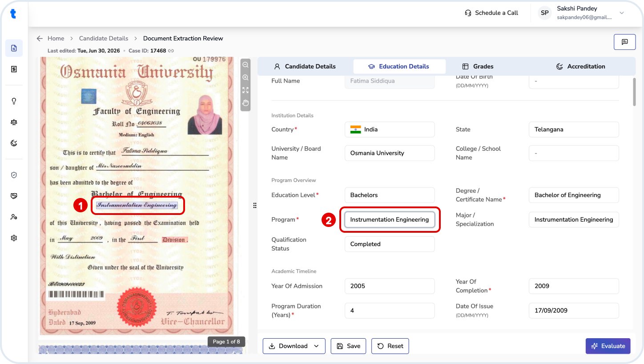
Task: Go back using the left arrow
Action: pos(40,38)
